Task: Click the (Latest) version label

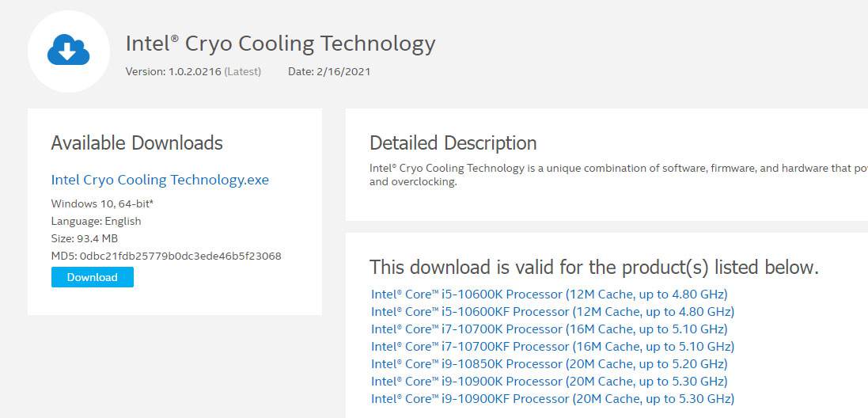Action: coord(242,71)
